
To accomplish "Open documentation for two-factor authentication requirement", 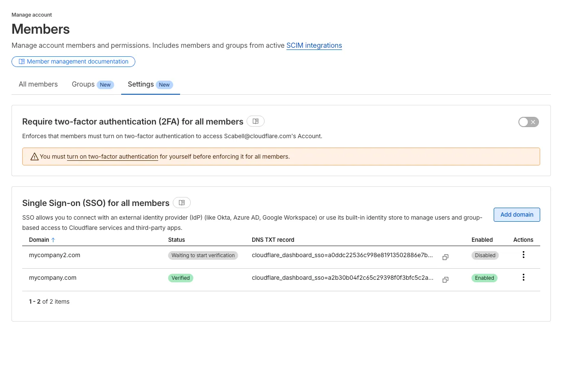I will (255, 121).
